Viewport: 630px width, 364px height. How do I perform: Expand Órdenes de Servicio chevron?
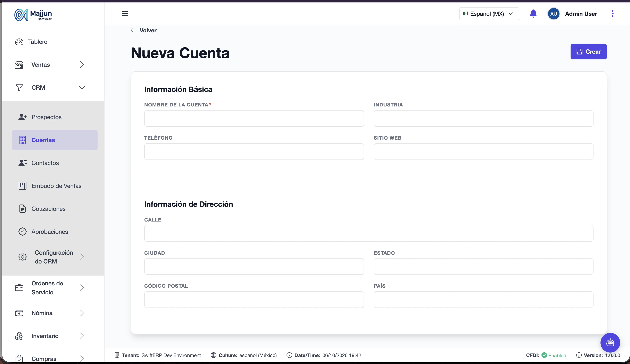point(82,288)
